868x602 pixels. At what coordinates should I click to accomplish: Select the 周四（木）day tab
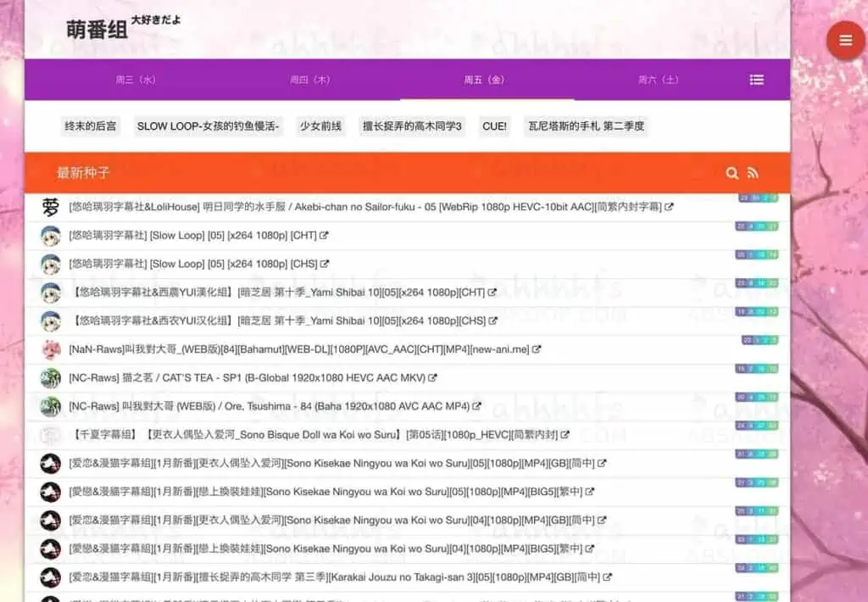[x=309, y=80]
